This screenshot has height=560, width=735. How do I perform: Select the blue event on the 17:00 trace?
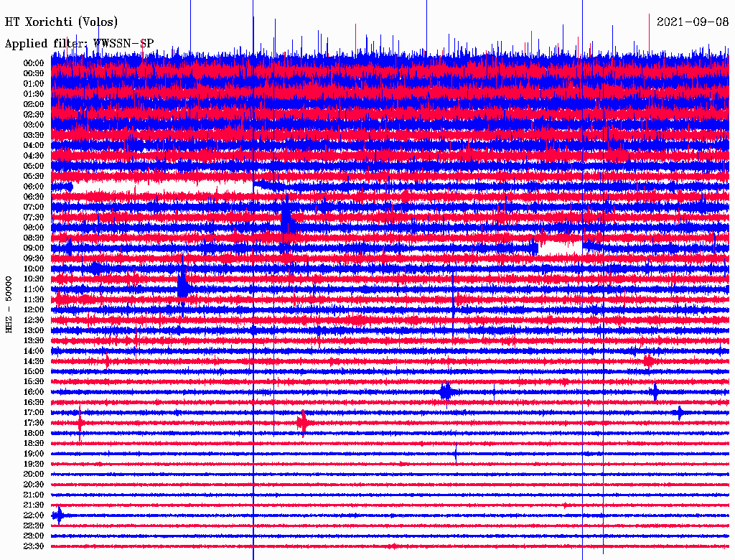[679, 412]
